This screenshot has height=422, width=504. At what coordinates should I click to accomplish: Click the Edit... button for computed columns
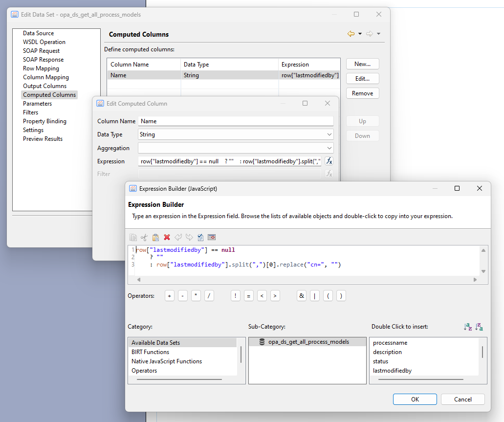(x=363, y=78)
